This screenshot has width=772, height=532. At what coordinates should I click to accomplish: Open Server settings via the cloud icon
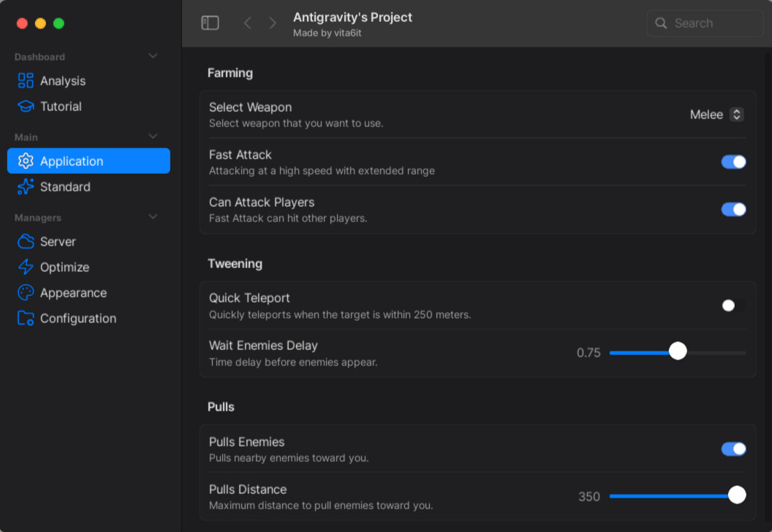26,241
